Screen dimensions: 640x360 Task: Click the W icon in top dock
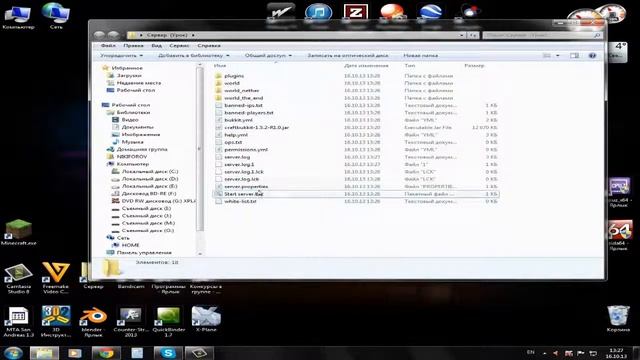281,12
